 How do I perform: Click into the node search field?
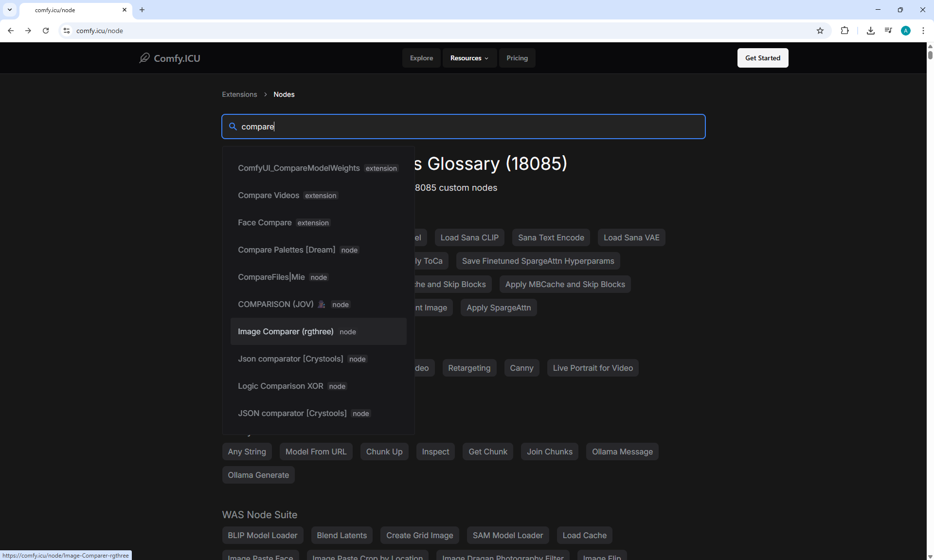(467, 126)
